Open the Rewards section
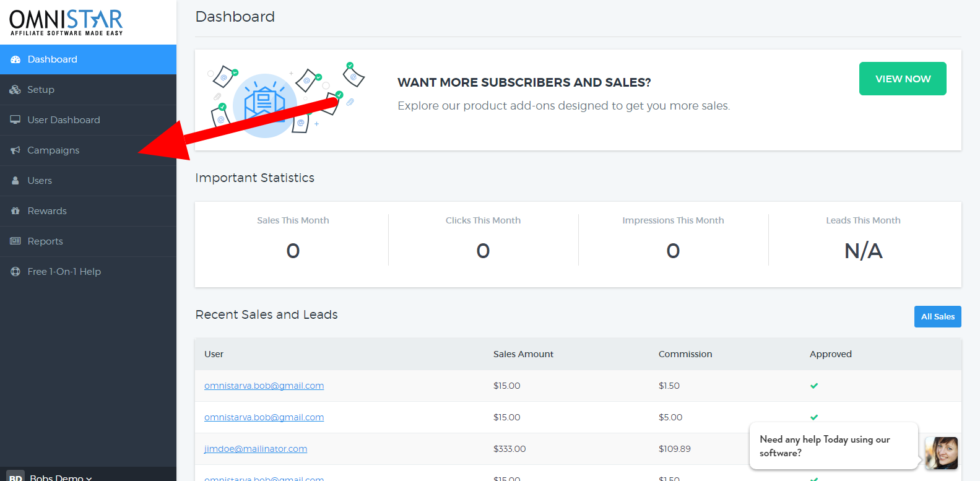Viewport: 980px width, 481px height. [x=88, y=211]
